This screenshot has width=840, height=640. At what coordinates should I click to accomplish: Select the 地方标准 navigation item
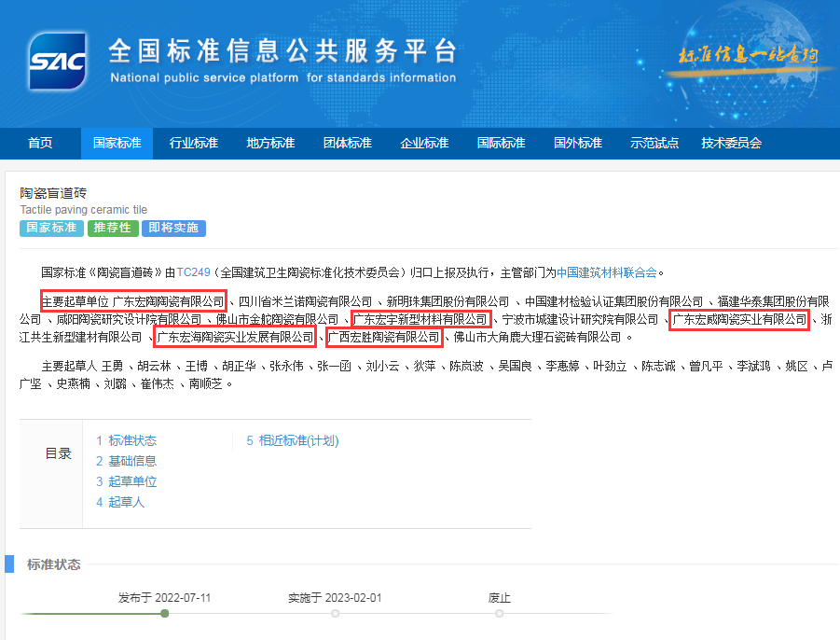click(270, 143)
